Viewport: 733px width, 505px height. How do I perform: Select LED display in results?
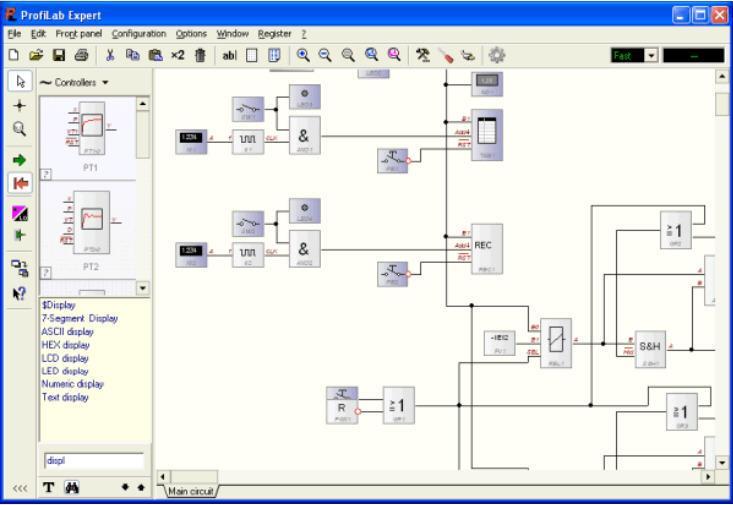(x=65, y=371)
